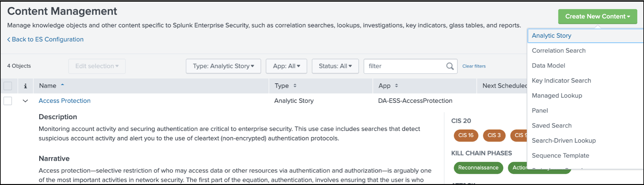Viewport: 644px width, 185px height.
Task: Sort using the Type column arrows
Action: (x=295, y=86)
